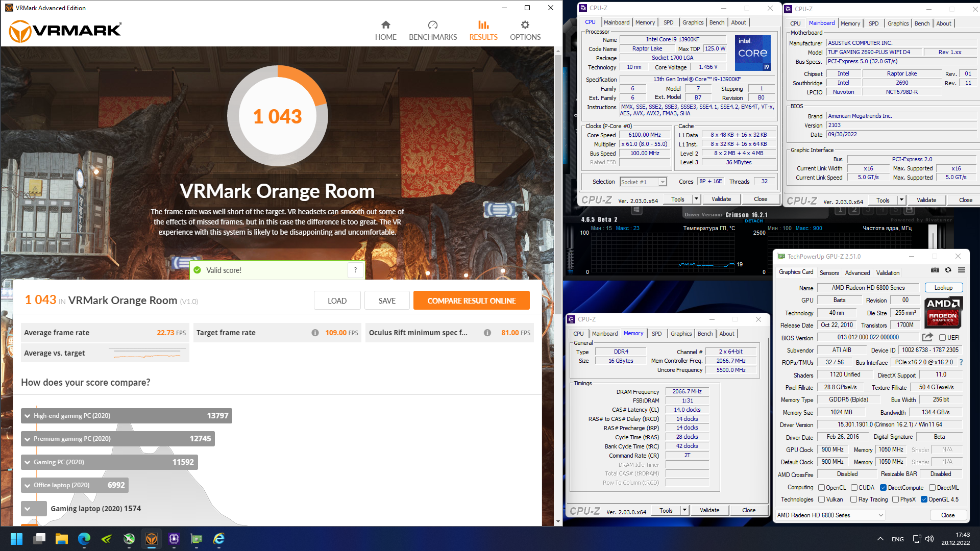Open Microsoft Edge from the taskbar
The image size is (980, 551).
[x=84, y=539]
